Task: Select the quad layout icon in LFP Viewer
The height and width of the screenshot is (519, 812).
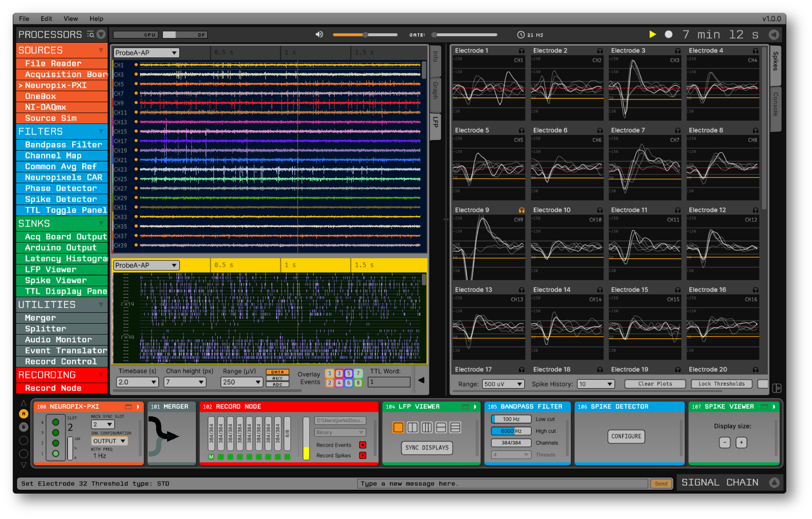Action: [x=441, y=427]
